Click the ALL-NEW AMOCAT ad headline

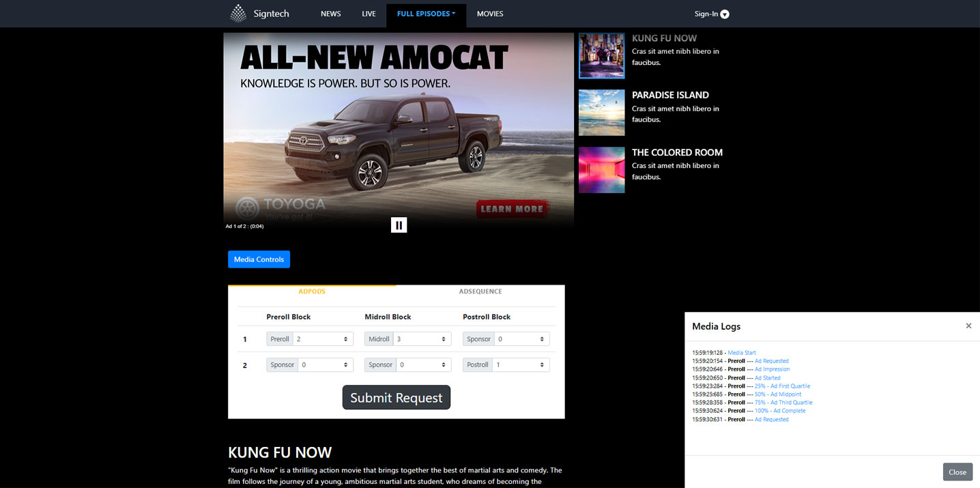(374, 58)
